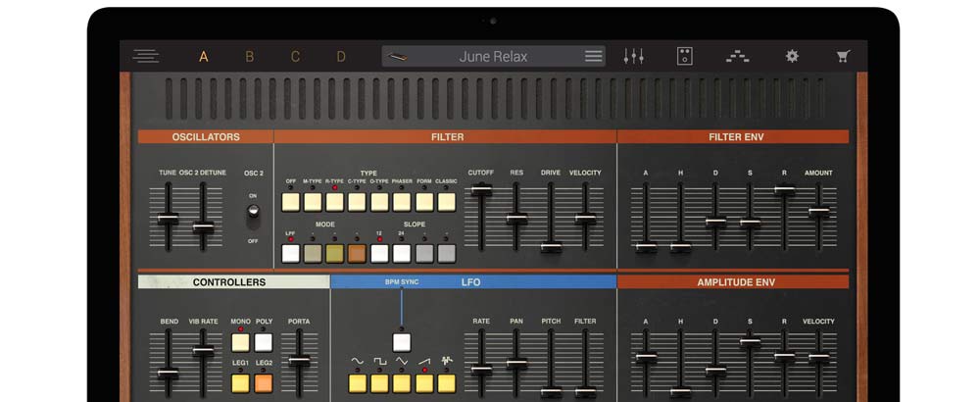Click the keyboard icon beside June Relax
The image size is (980, 402).
(397, 57)
